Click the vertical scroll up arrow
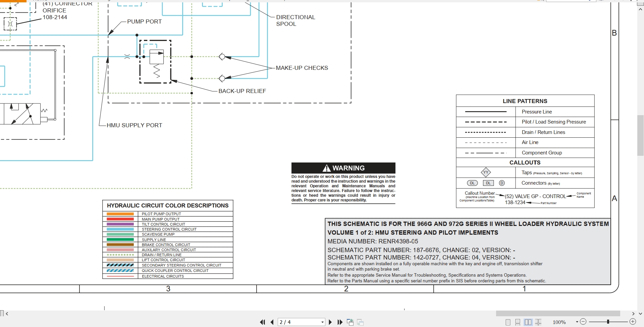Viewport: 644px width, 327px height. 640,10
